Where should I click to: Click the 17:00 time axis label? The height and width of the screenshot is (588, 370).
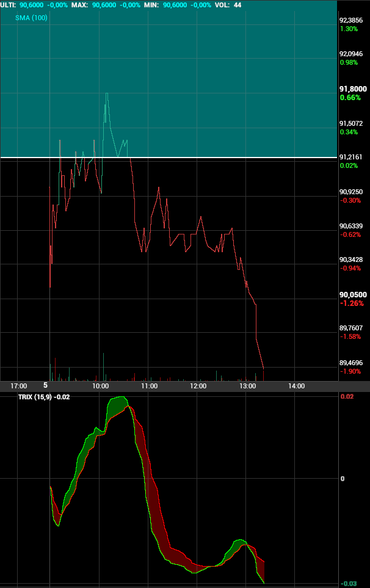(19, 386)
